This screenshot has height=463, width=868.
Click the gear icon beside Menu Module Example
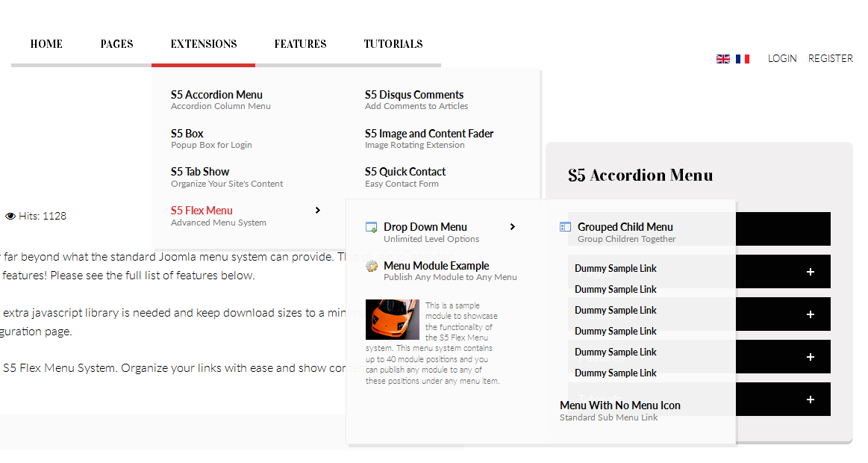372,267
